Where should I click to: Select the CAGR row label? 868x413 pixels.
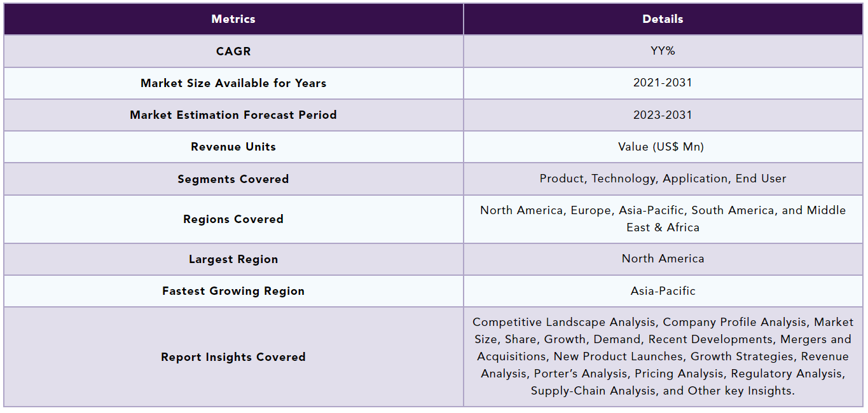233,51
